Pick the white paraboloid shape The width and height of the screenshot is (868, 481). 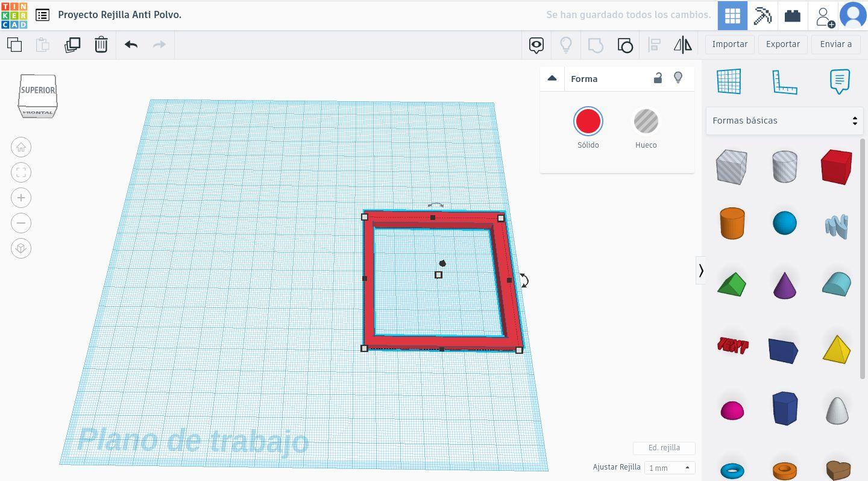coord(837,410)
